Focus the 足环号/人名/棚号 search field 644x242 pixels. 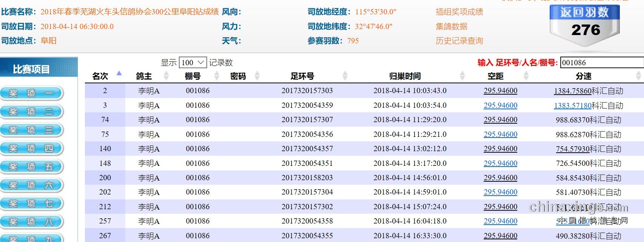pos(602,63)
